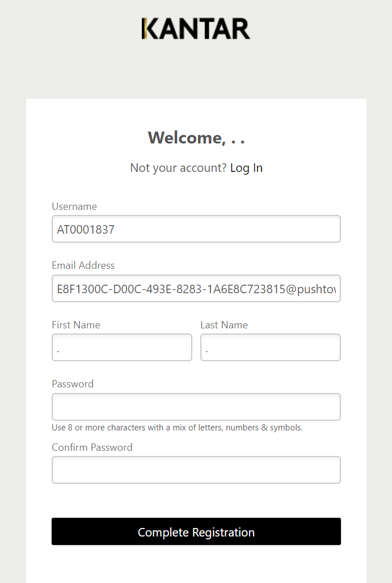Click the email text ending in @pushtov
Image resolution: width=392 pixels, height=583 pixels.
pos(196,289)
